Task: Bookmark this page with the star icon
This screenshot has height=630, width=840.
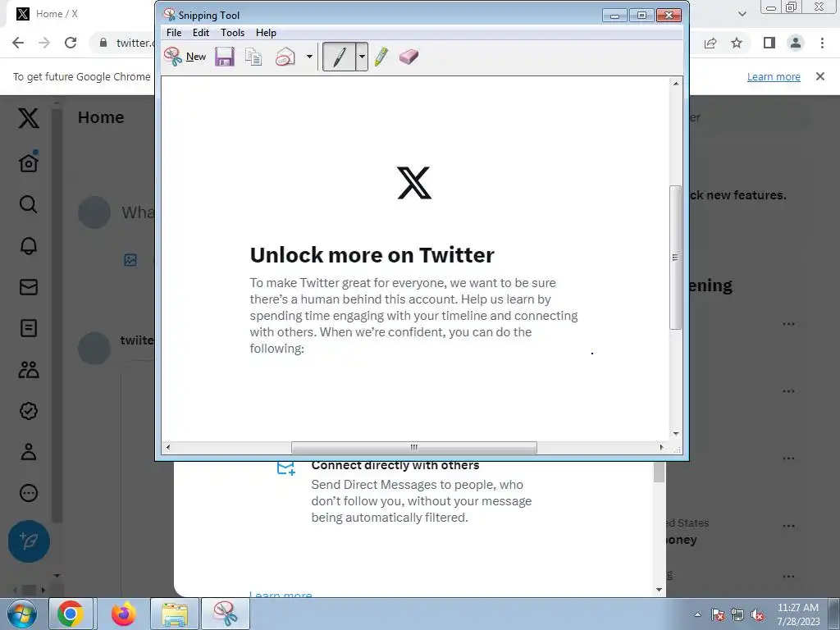Action: coord(737,43)
